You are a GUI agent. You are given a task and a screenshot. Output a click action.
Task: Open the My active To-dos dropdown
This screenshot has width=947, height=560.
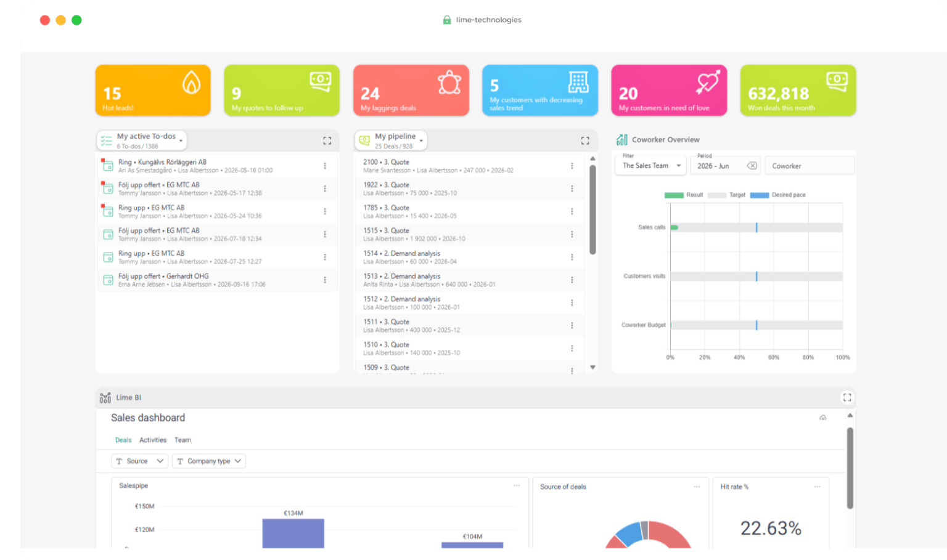point(142,140)
